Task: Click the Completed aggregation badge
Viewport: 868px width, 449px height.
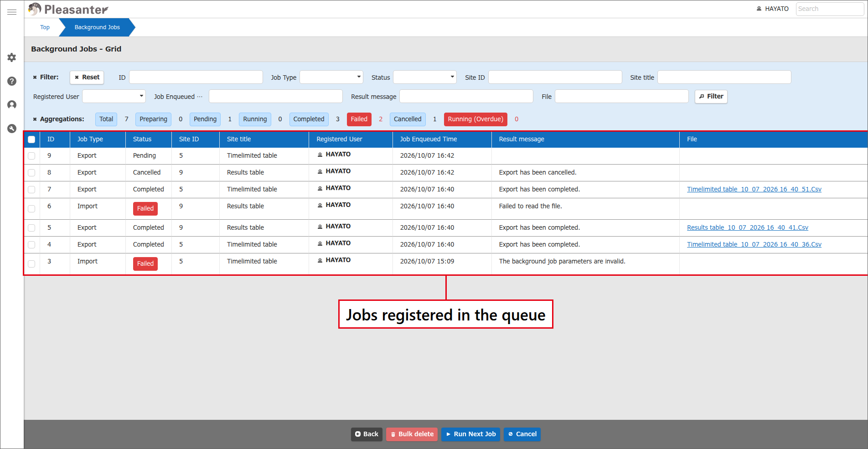Action: (309, 119)
